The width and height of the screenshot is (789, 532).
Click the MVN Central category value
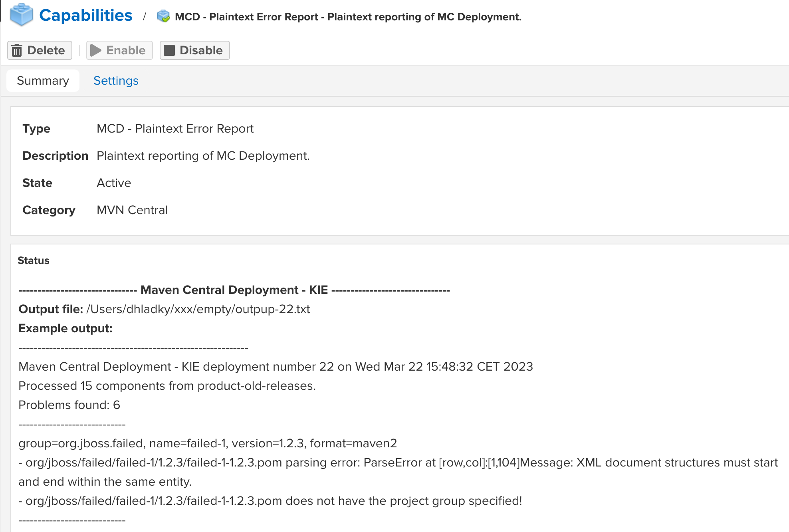pyautogui.click(x=132, y=210)
